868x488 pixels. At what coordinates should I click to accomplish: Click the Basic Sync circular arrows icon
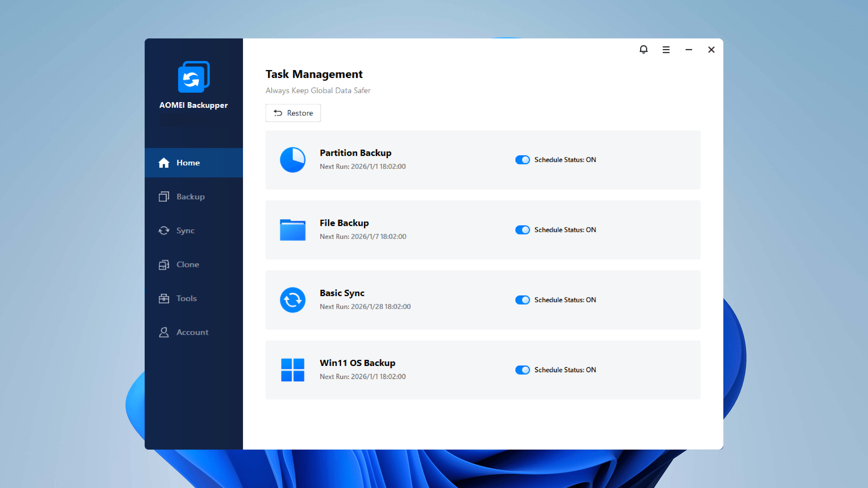(x=292, y=300)
